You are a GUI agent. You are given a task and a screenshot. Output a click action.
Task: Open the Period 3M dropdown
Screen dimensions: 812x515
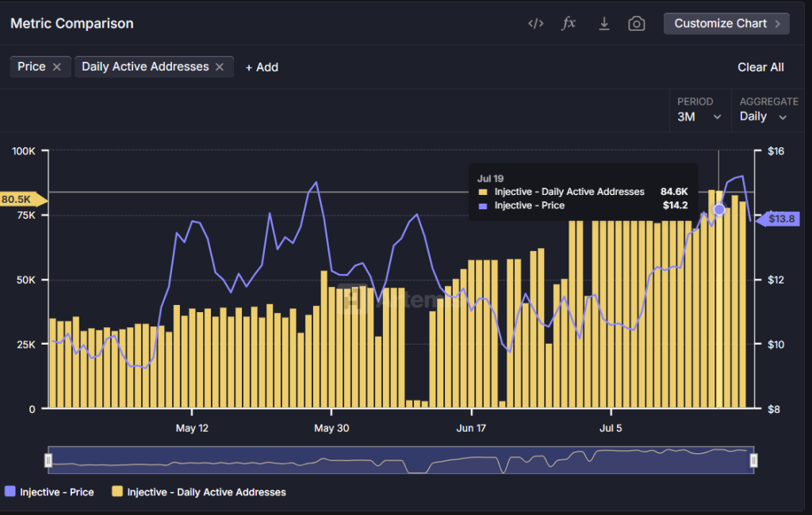(x=699, y=116)
